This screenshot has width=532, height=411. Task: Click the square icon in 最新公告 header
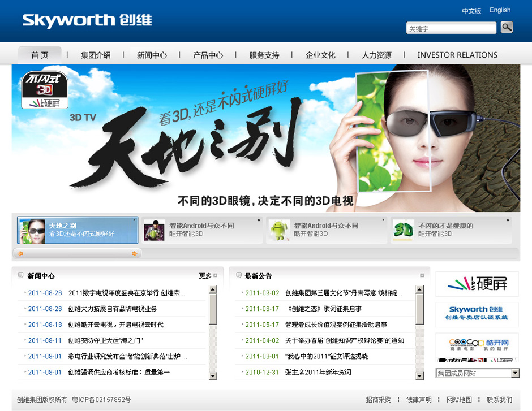coord(422,275)
